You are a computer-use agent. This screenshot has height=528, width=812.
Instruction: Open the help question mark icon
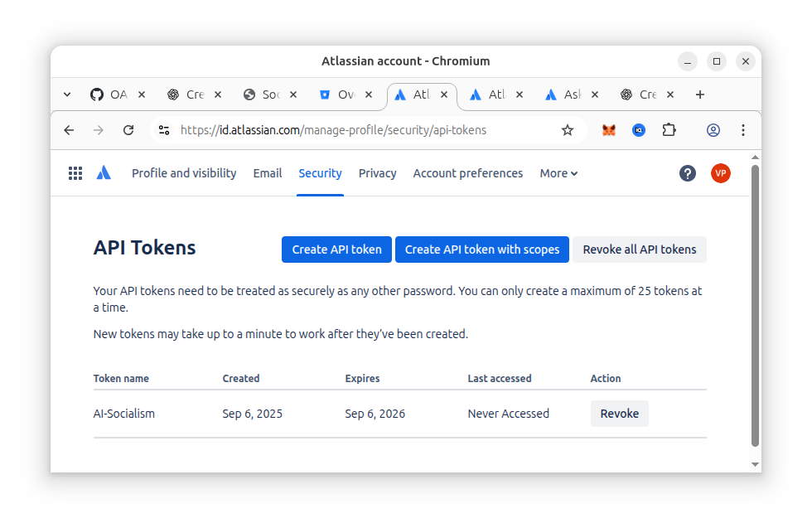coord(688,173)
